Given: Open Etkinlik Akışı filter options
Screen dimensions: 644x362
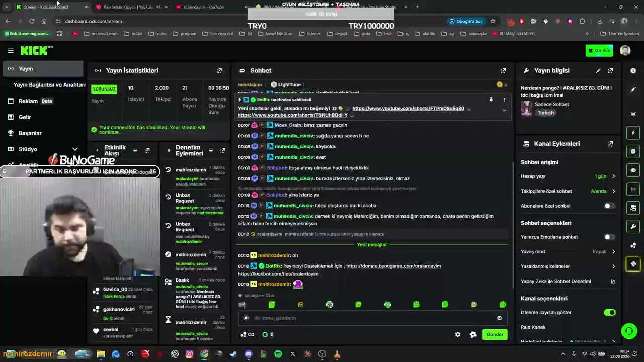Looking at the screenshot, I should tap(135, 150).
